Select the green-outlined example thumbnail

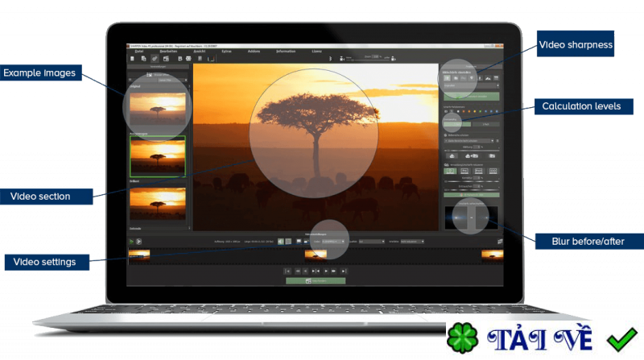click(x=158, y=156)
